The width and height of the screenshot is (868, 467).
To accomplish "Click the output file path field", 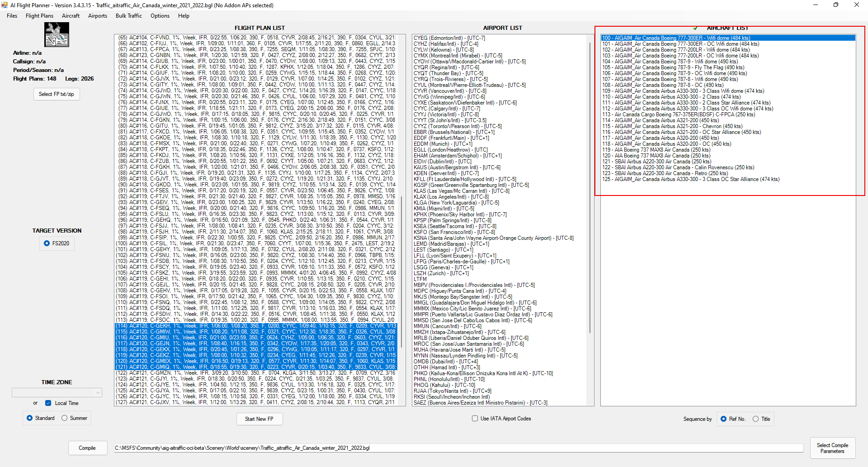I will pos(458,448).
